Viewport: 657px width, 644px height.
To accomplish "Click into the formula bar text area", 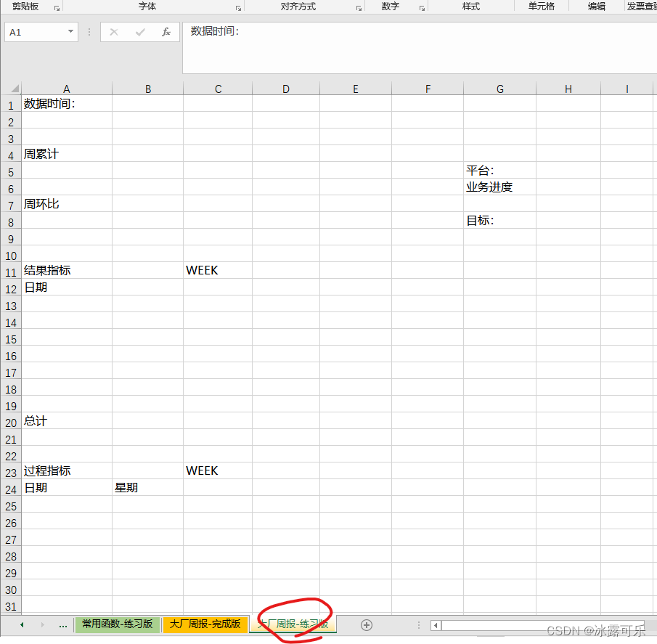I will [x=420, y=48].
